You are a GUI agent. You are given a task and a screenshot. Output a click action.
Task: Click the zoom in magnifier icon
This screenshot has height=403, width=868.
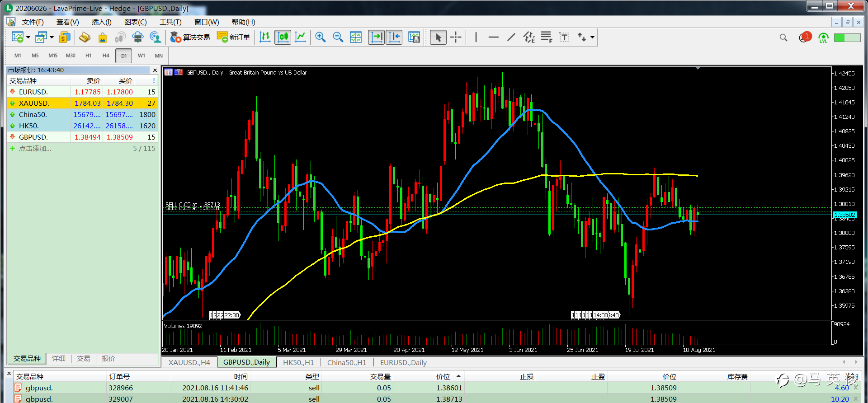pos(321,37)
